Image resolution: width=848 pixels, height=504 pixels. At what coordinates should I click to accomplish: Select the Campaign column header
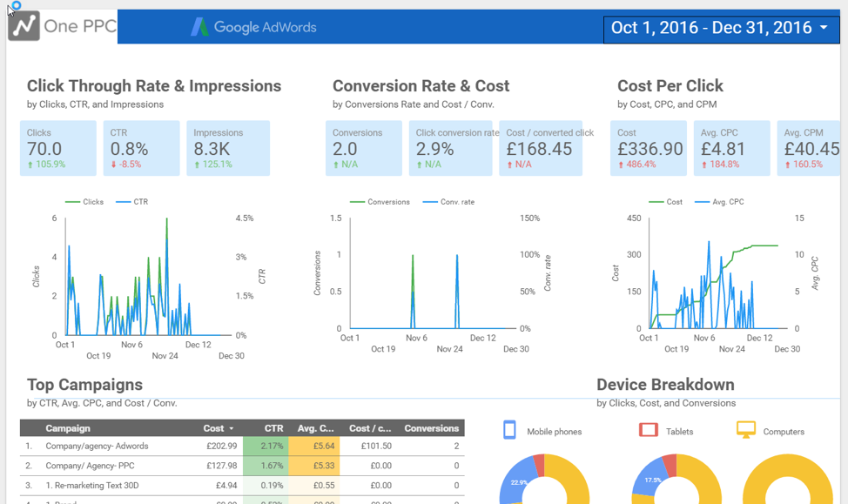[67, 428]
